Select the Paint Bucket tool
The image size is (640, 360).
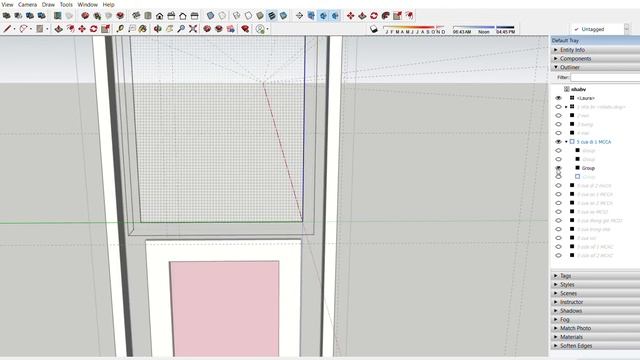[x=142, y=29]
